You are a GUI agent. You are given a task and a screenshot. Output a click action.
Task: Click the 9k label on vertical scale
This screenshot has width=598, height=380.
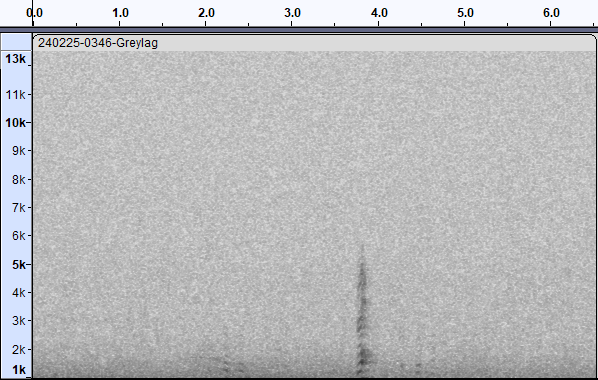(x=18, y=151)
